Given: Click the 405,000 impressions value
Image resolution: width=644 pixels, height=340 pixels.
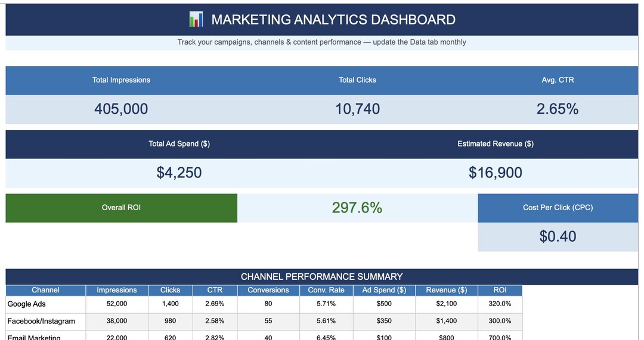Looking at the screenshot, I should (x=121, y=109).
